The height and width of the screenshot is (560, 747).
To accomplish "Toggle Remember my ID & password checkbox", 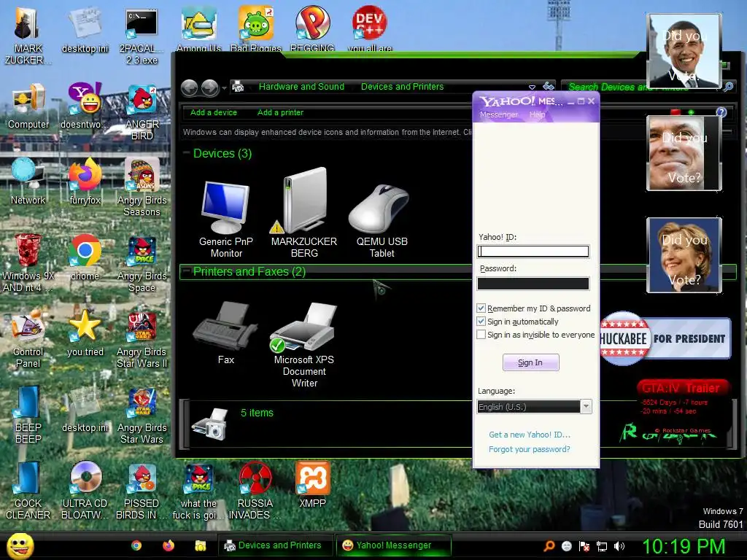I will point(481,308).
